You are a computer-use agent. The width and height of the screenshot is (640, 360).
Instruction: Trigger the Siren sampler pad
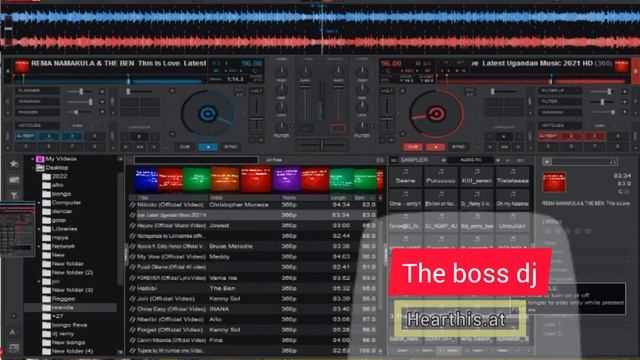(x=405, y=176)
